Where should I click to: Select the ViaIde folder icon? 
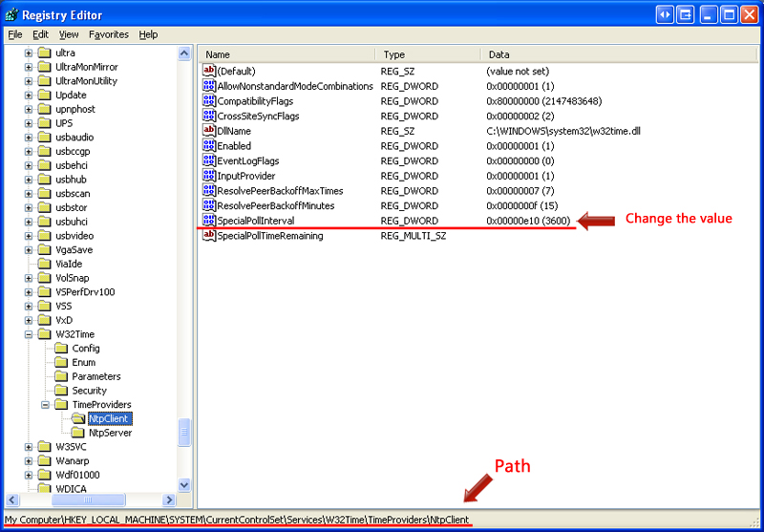(44, 264)
